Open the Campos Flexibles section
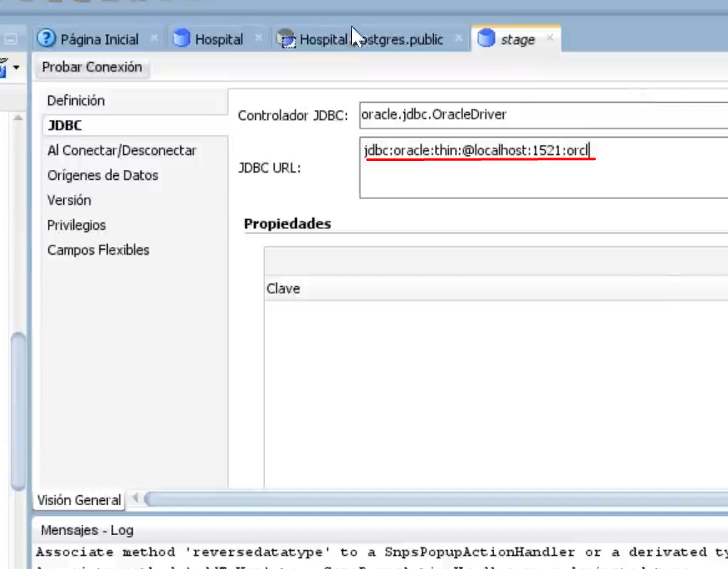Image resolution: width=728 pixels, height=569 pixels. tap(99, 250)
